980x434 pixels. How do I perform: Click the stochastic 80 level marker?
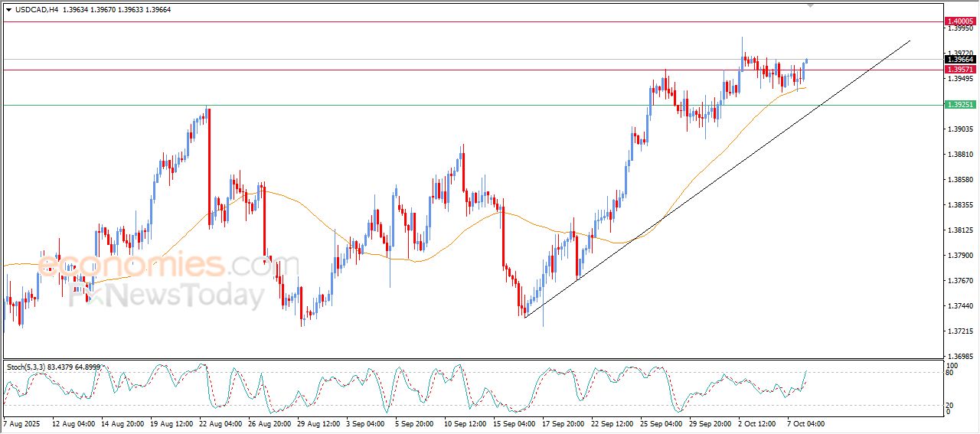(x=949, y=373)
